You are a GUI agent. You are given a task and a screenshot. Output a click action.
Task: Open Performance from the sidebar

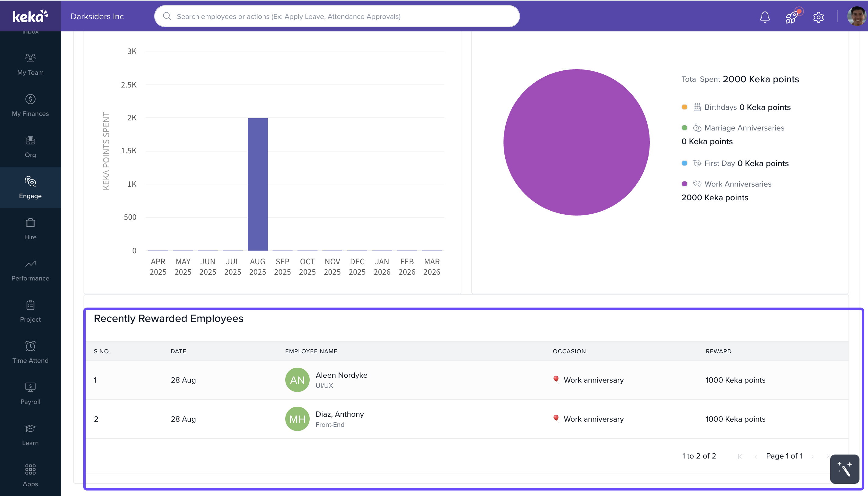pos(30,270)
